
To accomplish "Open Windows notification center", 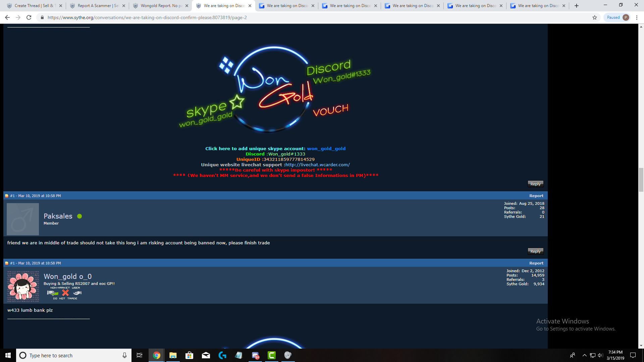I will pyautogui.click(x=633, y=355).
